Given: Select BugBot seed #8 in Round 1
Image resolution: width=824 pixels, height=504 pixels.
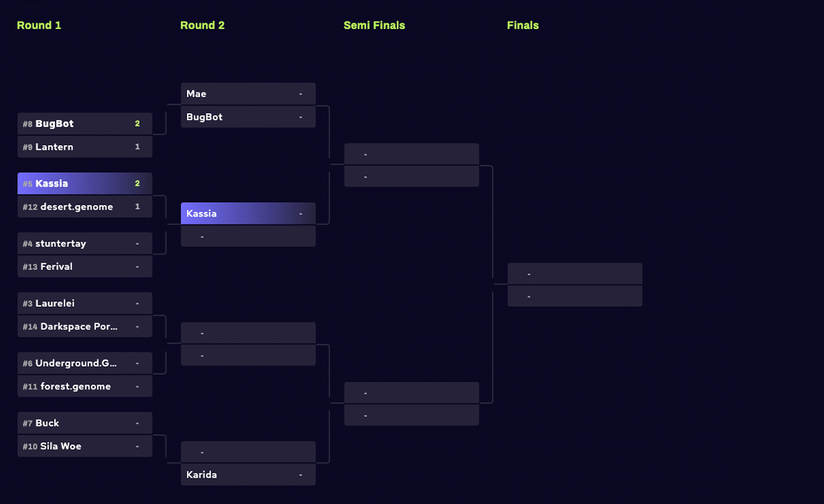Looking at the screenshot, I should 84,124.
